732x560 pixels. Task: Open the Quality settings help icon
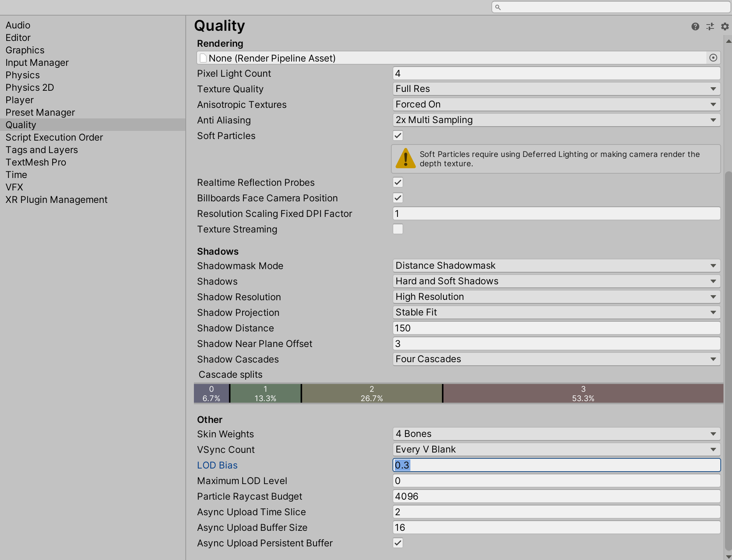coord(695,26)
